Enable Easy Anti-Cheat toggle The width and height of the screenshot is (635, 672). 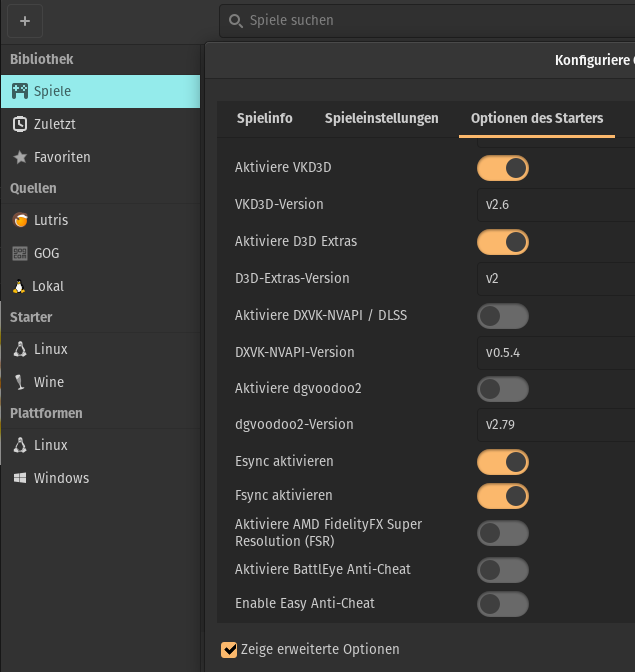tap(502, 604)
